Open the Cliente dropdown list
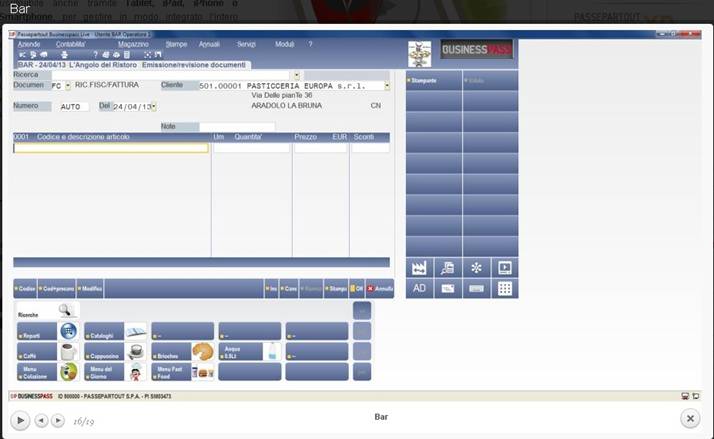The image size is (714, 439). click(387, 86)
